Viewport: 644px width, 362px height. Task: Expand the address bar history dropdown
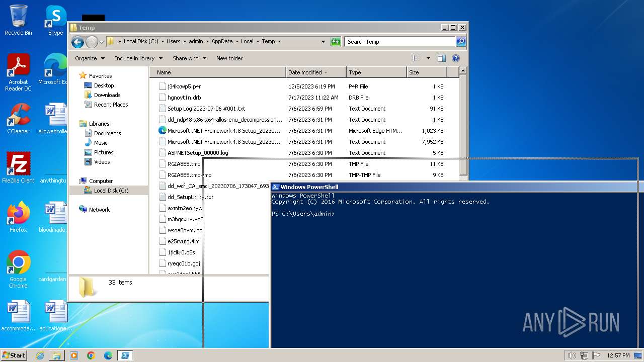click(x=323, y=42)
